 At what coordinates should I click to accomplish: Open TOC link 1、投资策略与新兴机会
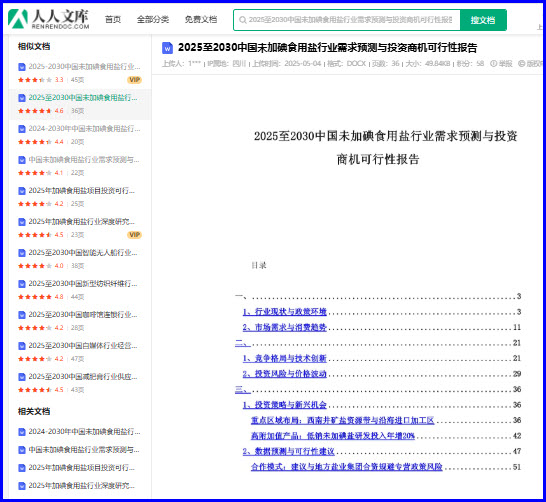[284, 405]
